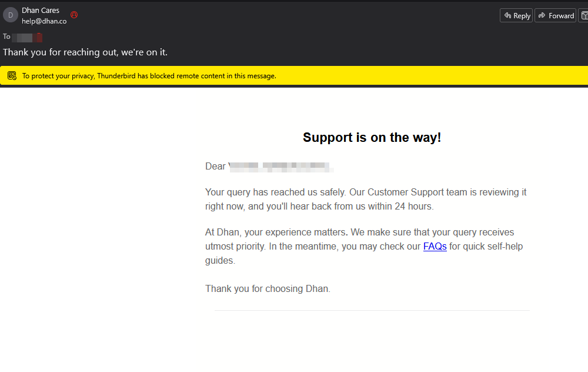Click the Reply button label

pyautogui.click(x=522, y=16)
